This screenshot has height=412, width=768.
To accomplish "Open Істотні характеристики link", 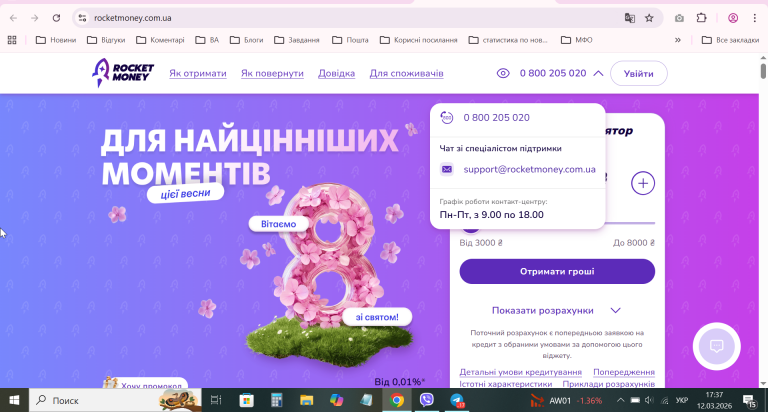I will click(x=505, y=384).
